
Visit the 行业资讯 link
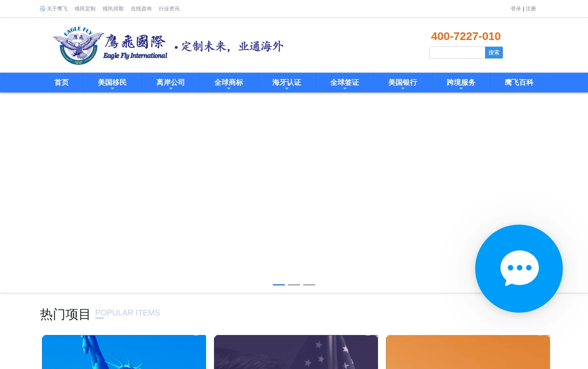click(x=169, y=9)
